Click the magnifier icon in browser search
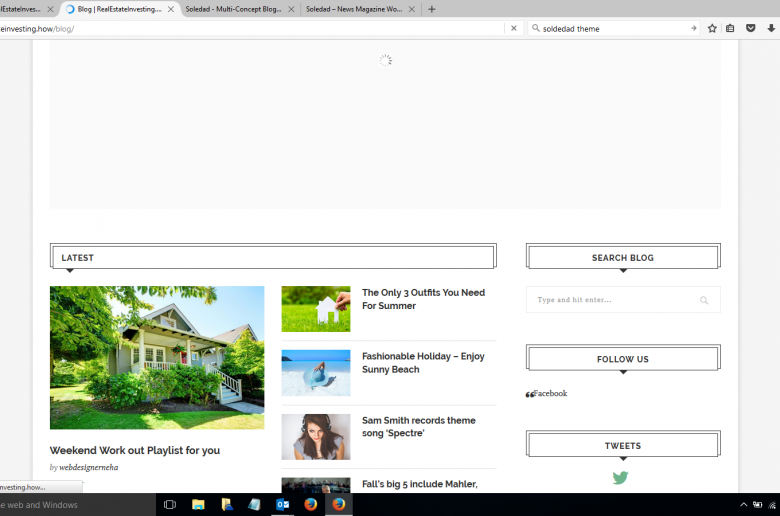Viewport: 780px width, 516px height. 536,28
